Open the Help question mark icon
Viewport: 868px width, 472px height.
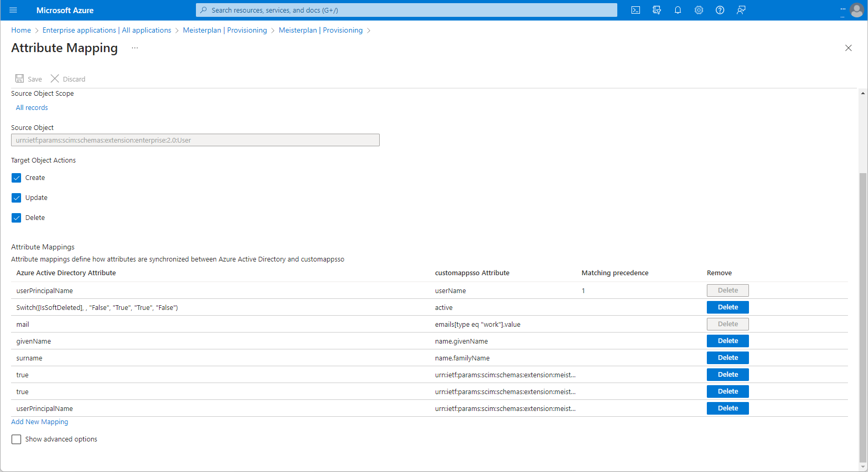click(720, 10)
